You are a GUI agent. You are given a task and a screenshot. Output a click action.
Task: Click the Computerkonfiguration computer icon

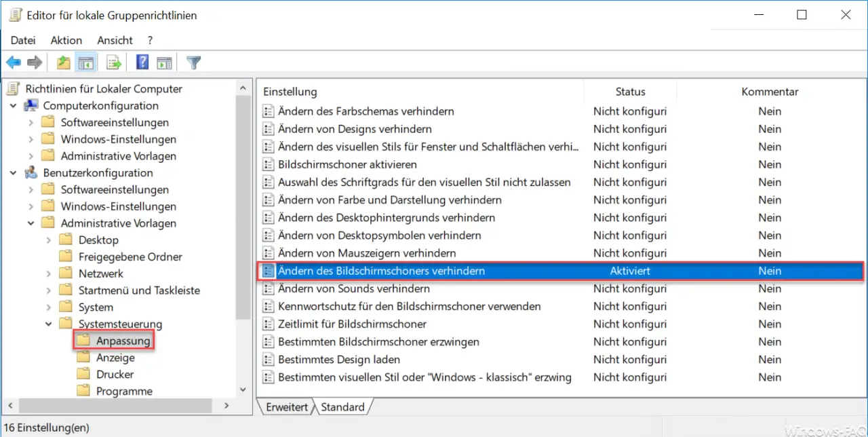(31, 105)
